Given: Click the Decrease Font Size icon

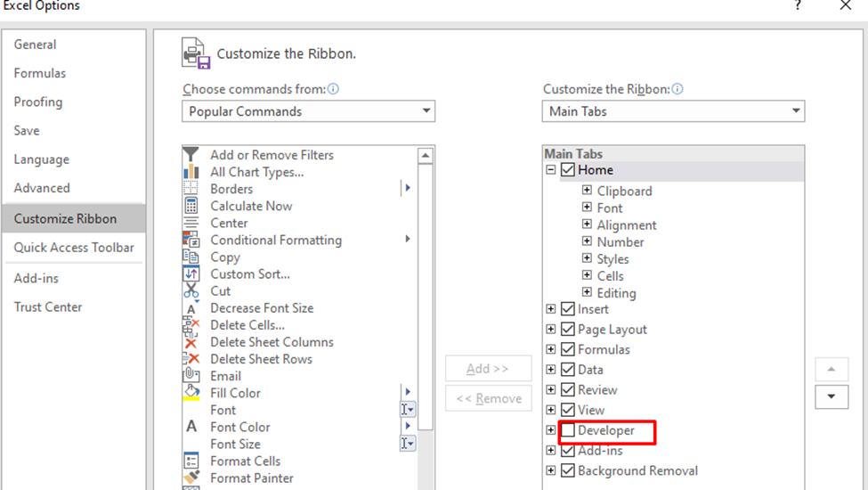Looking at the screenshot, I should 191,308.
